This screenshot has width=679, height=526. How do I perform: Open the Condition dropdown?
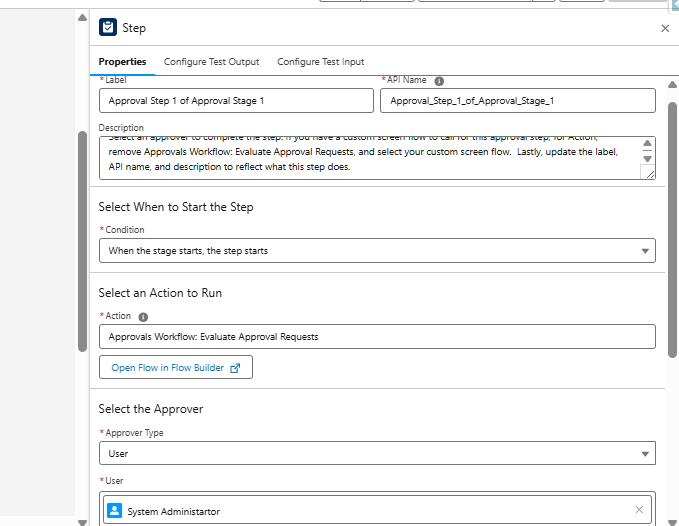[x=377, y=250]
